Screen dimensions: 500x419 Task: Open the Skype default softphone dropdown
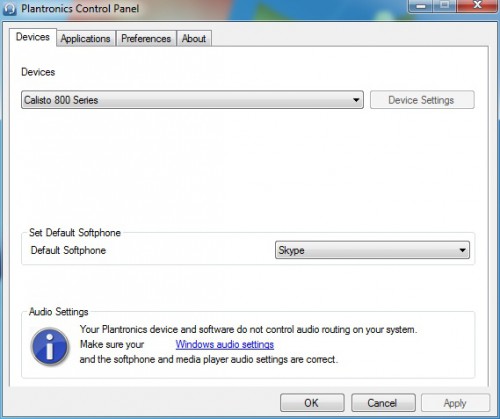point(372,250)
